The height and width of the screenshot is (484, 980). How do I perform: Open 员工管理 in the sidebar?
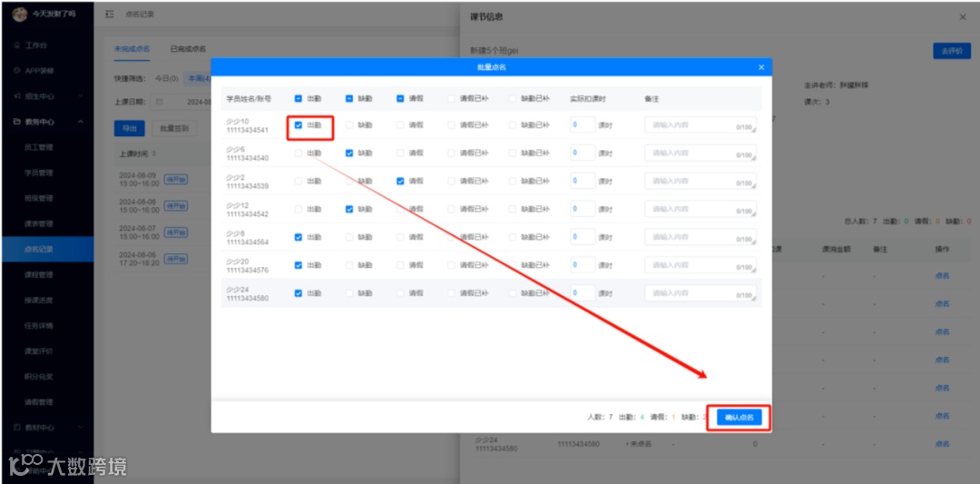39,148
